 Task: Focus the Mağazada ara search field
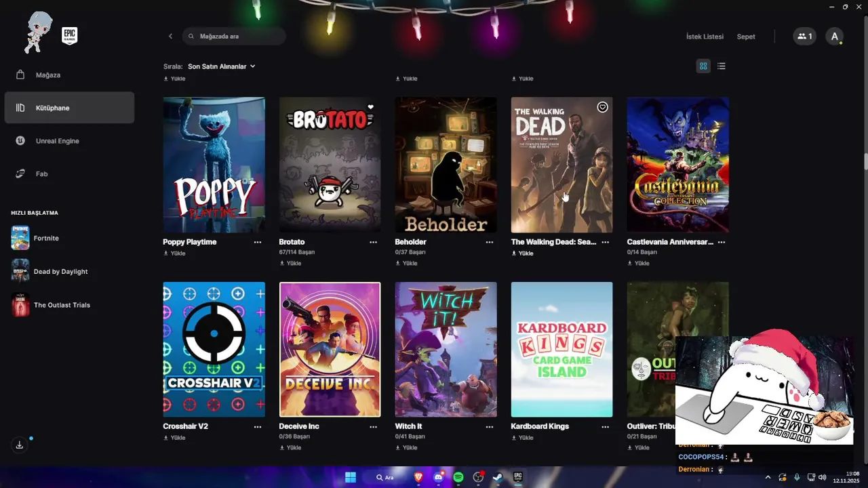coord(234,36)
